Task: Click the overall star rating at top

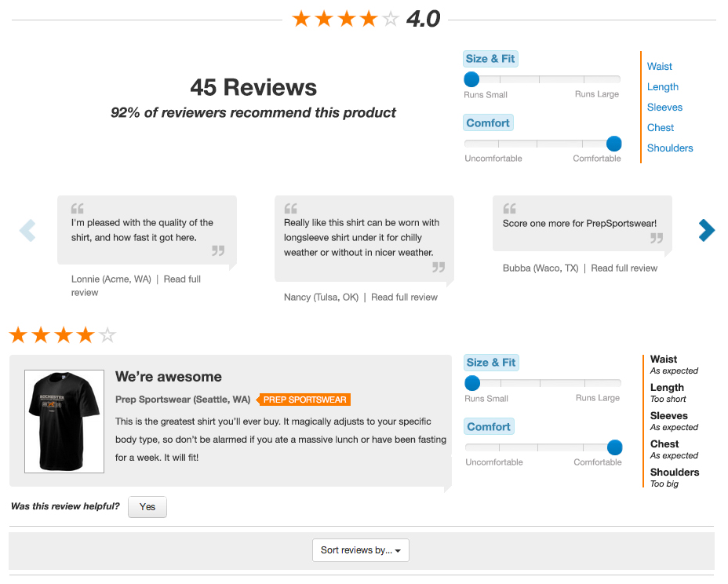Action: (x=345, y=19)
